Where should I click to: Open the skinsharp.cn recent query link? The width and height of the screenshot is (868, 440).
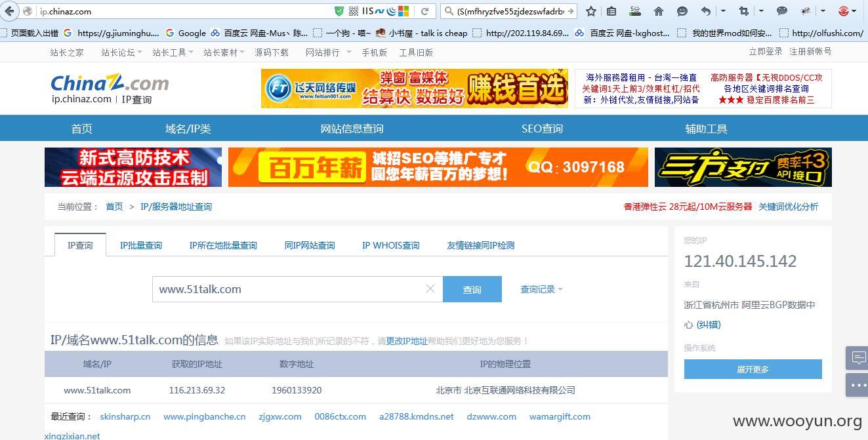click(x=125, y=416)
